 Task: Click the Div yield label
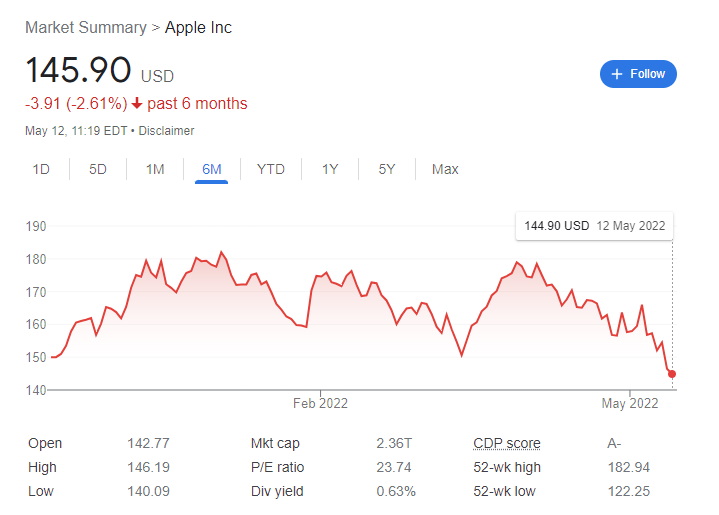[277, 491]
